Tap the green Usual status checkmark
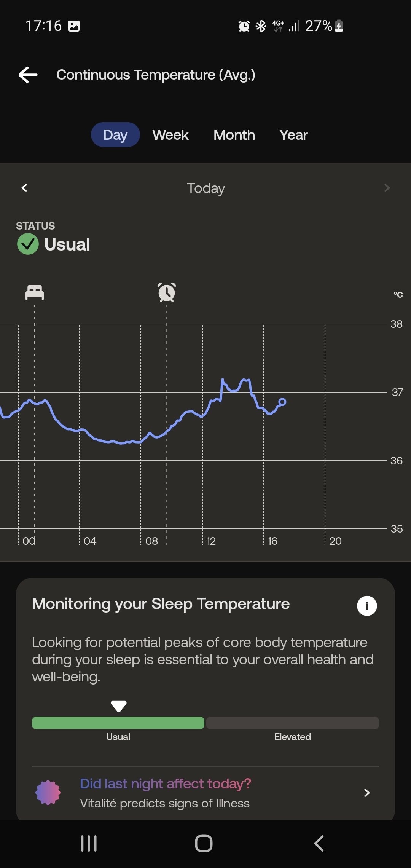This screenshot has height=868, width=411. tap(28, 244)
